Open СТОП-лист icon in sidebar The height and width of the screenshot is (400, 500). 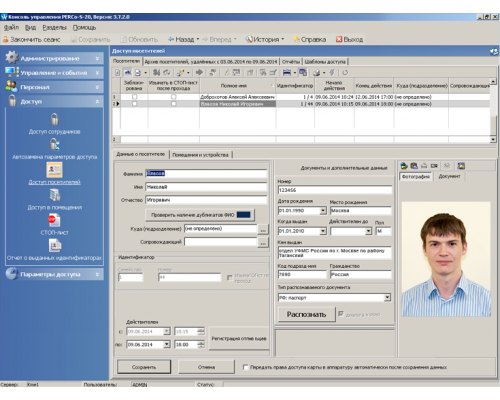pyautogui.click(x=54, y=220)
